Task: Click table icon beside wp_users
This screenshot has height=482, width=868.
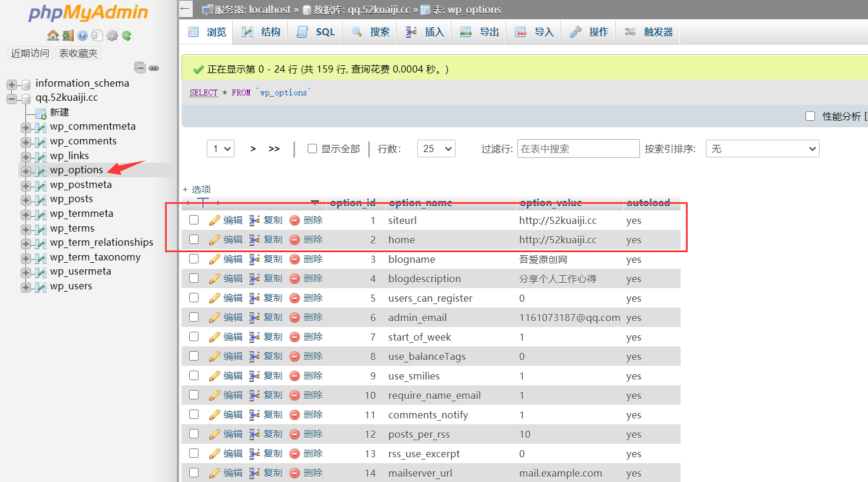Action: click(x=40, y=287)
